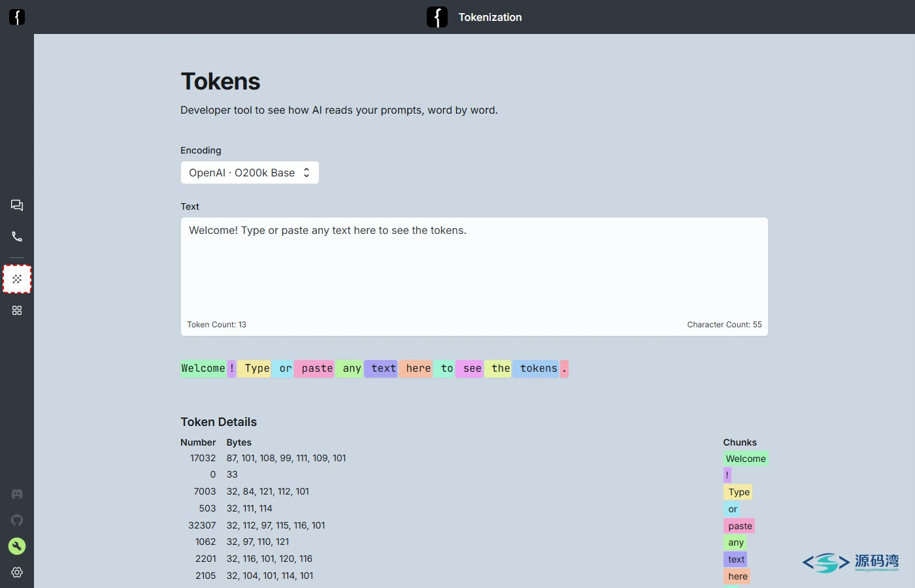The width and height of the screenshot is (915, 588).
Task: Click the yellow-green the chip in the token strip
Action: [498, 368]
